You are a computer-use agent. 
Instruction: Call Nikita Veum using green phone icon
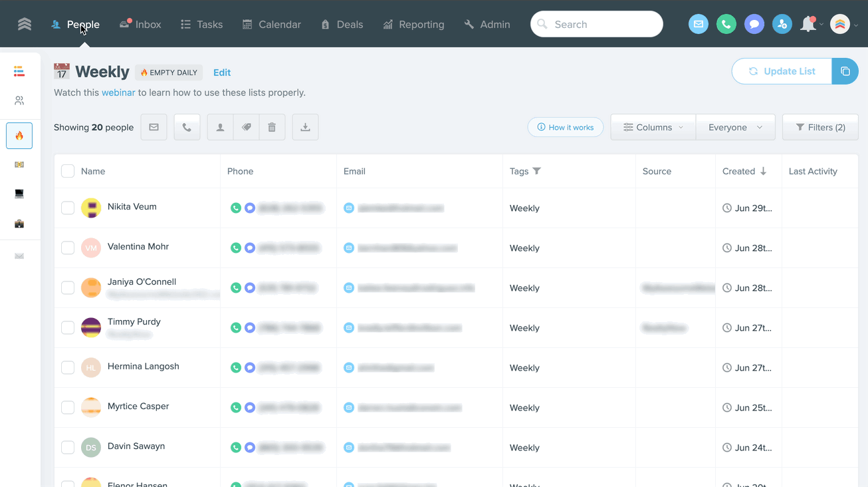tap(235, 208)
